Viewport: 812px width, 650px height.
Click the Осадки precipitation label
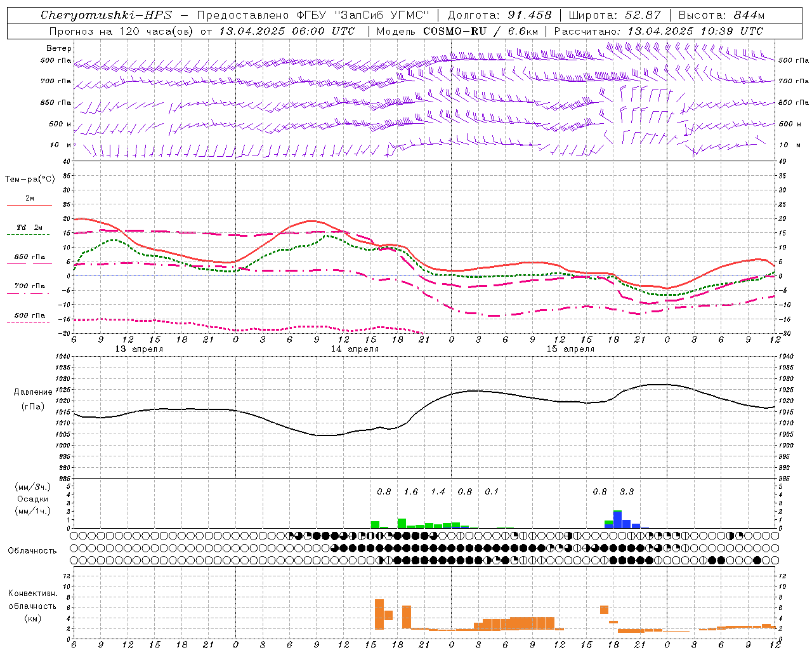click(x=33, y=499)
